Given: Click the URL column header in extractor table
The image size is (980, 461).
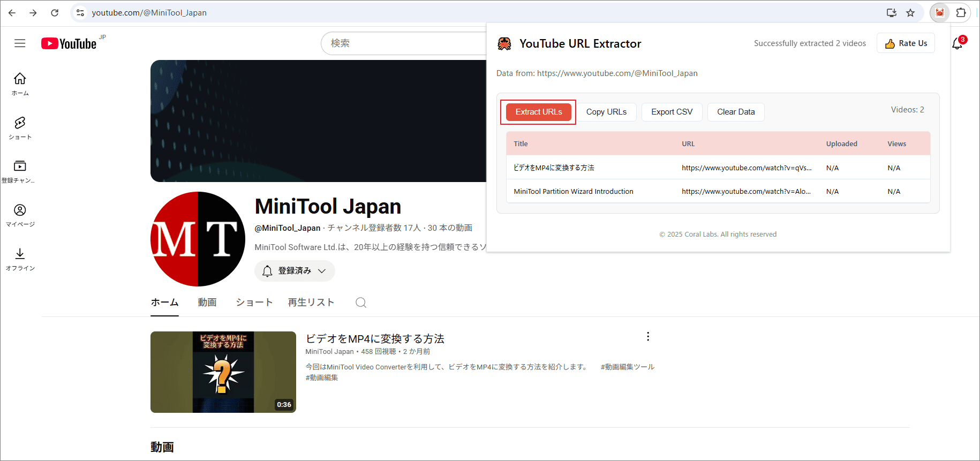Looking at the screenshot, I should (x=688, y=143).
